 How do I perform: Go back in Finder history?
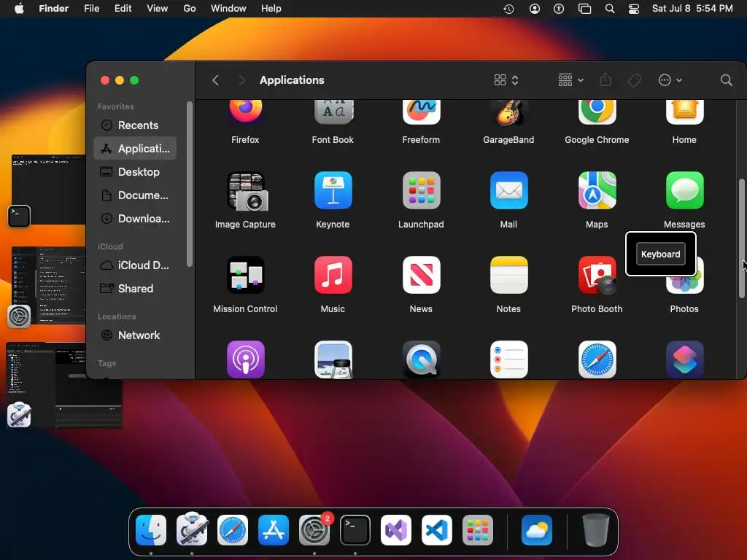point(215,80)
